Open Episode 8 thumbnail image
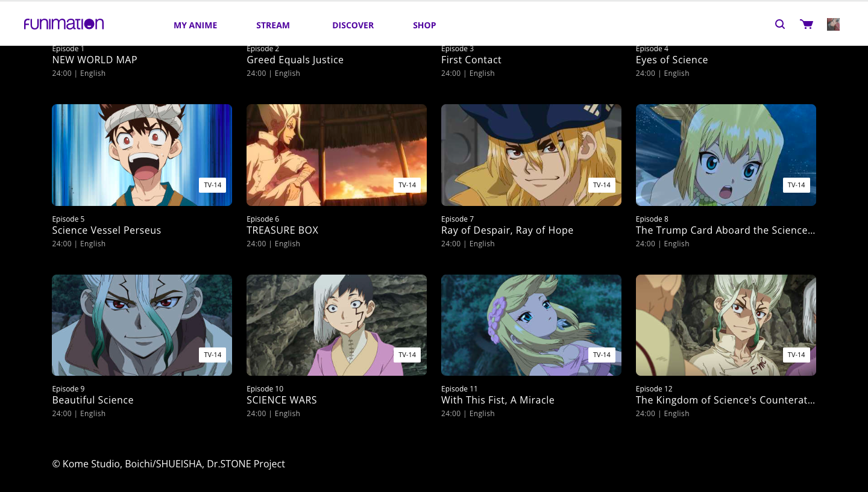 (x=726, y=155)
